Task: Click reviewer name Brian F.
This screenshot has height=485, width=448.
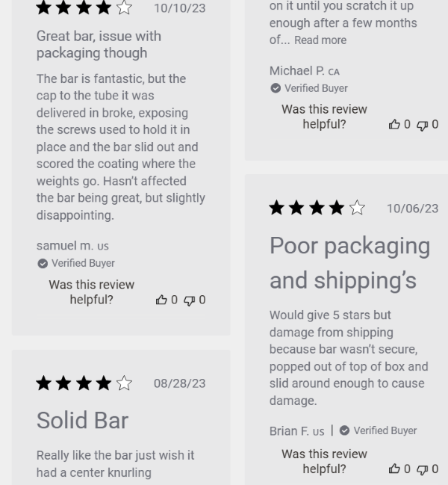Action: point(289,431)
